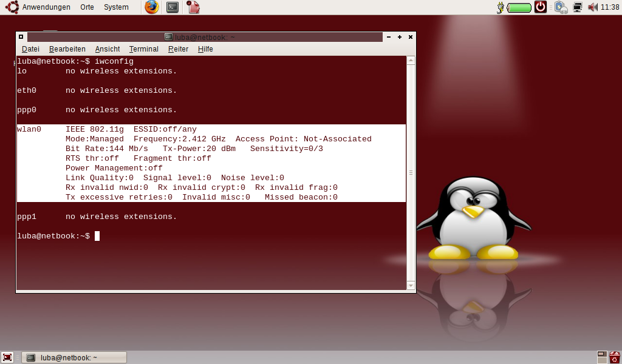622x364 pixels.
Task: Click the 11:38 clock
Action: coord(610,7)
